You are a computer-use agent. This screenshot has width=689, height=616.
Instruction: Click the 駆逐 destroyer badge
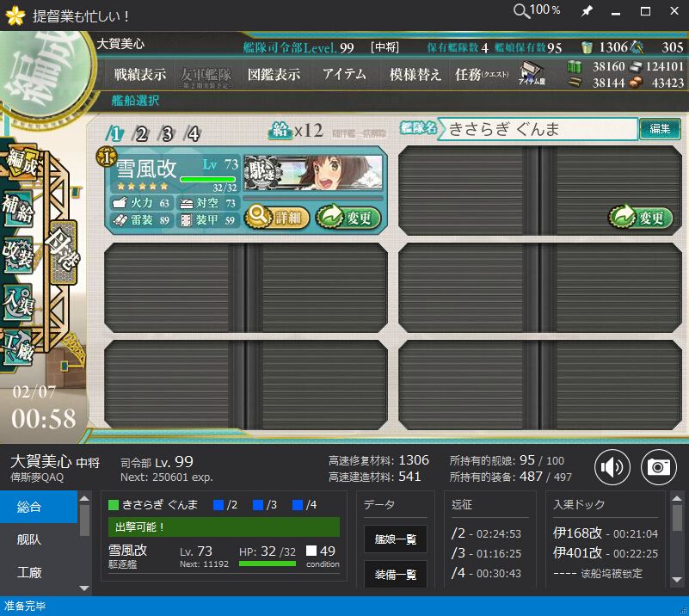262,171
